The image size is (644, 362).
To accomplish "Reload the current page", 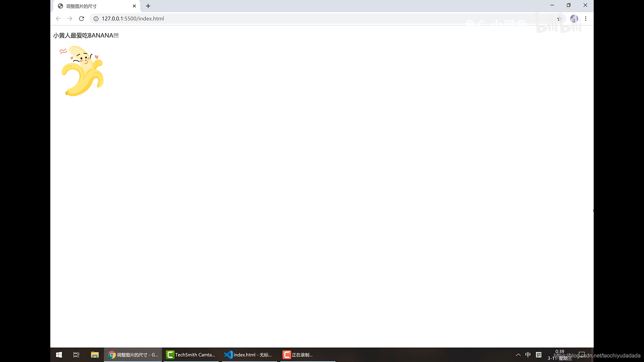I will pyautogui.click(x=82, y=19).
